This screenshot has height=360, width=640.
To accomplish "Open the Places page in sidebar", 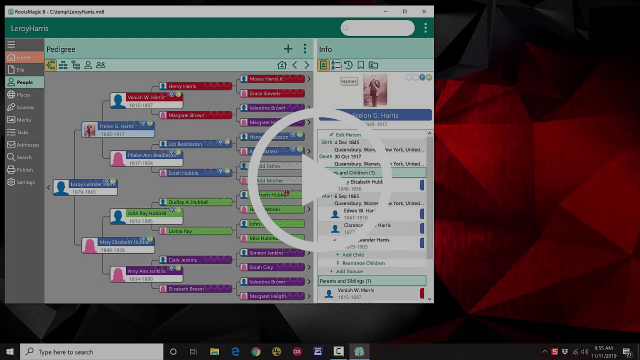I will tap(24, 95).
